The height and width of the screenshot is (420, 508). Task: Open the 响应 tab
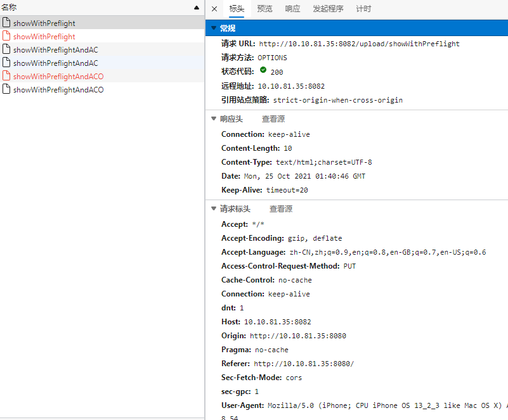click(292, 9)
